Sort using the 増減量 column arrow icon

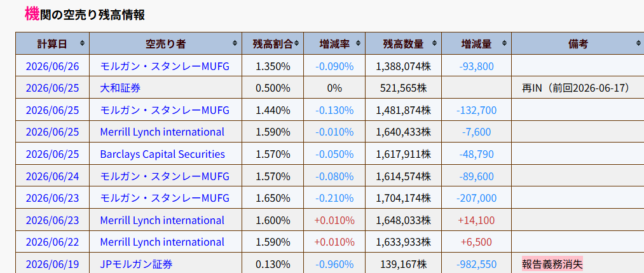[x=504, y=43]
